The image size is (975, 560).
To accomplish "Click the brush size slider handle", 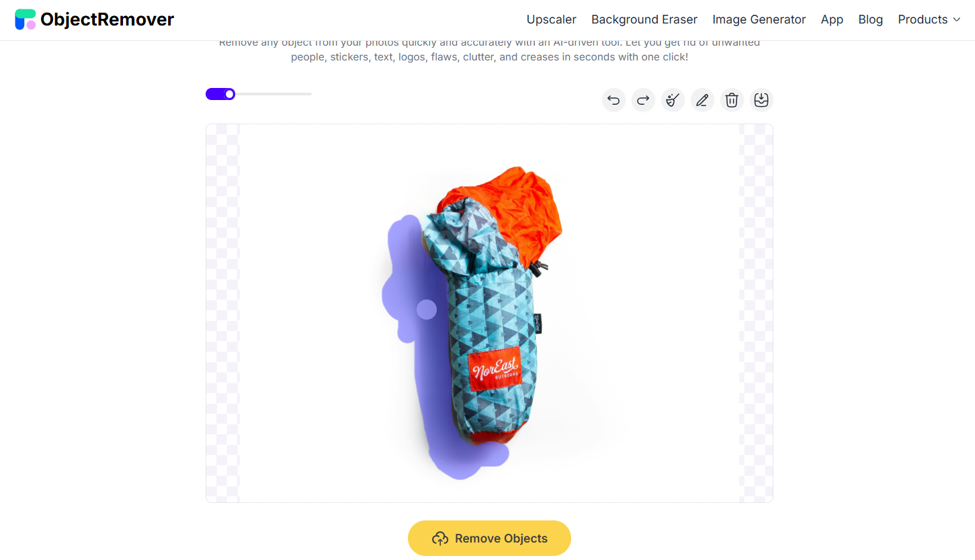I will 230,94.
